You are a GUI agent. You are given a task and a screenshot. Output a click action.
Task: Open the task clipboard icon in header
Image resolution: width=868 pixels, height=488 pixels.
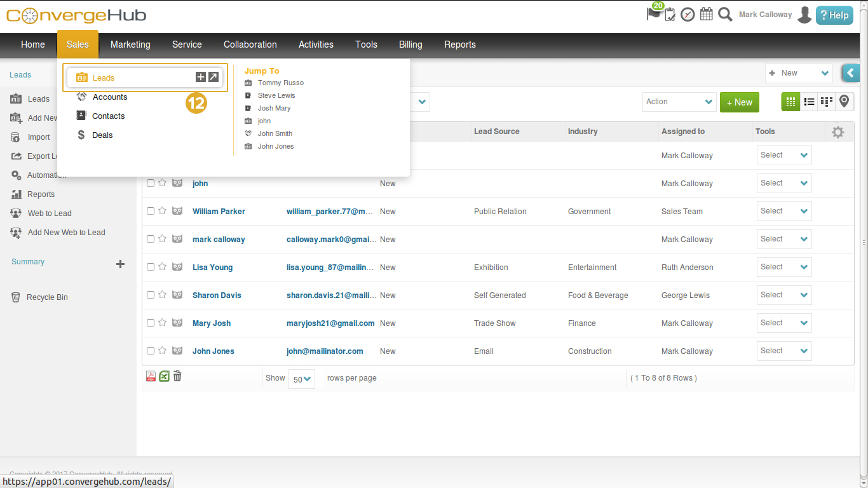[x=670, y=15]
